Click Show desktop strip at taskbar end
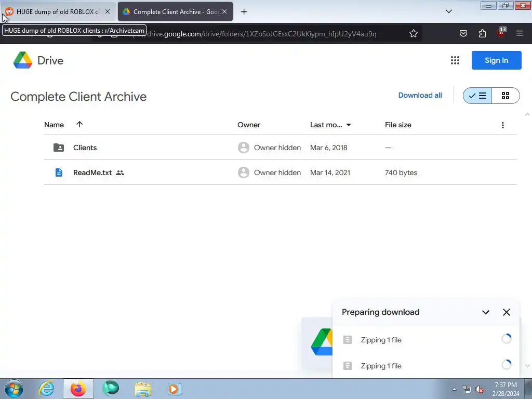This screenshot has width=532, height=399. 528,389
